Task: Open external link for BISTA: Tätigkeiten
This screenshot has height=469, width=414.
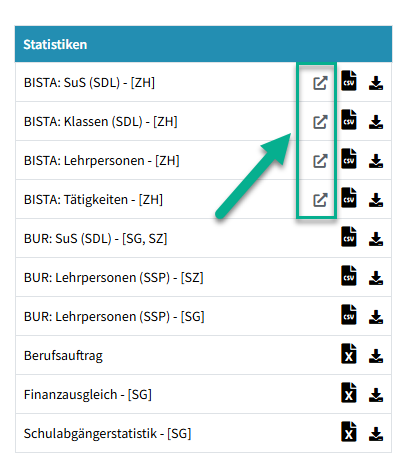Action: [320, 200]
